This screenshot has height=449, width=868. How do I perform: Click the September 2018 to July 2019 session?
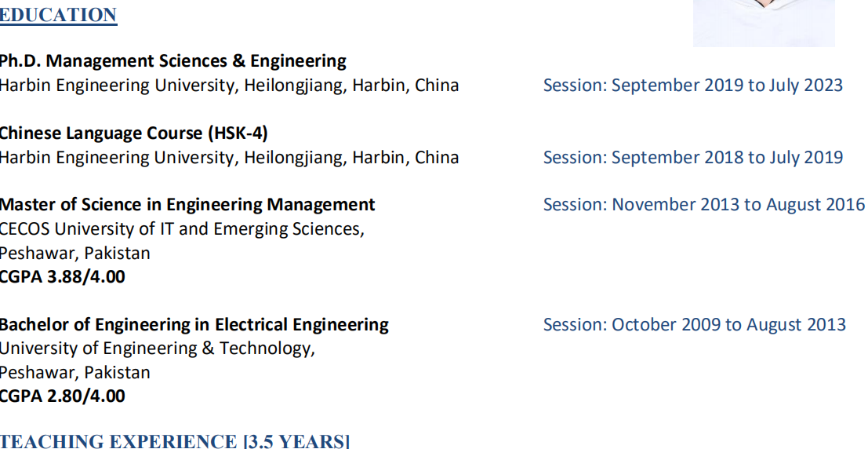tap(692, 157)
